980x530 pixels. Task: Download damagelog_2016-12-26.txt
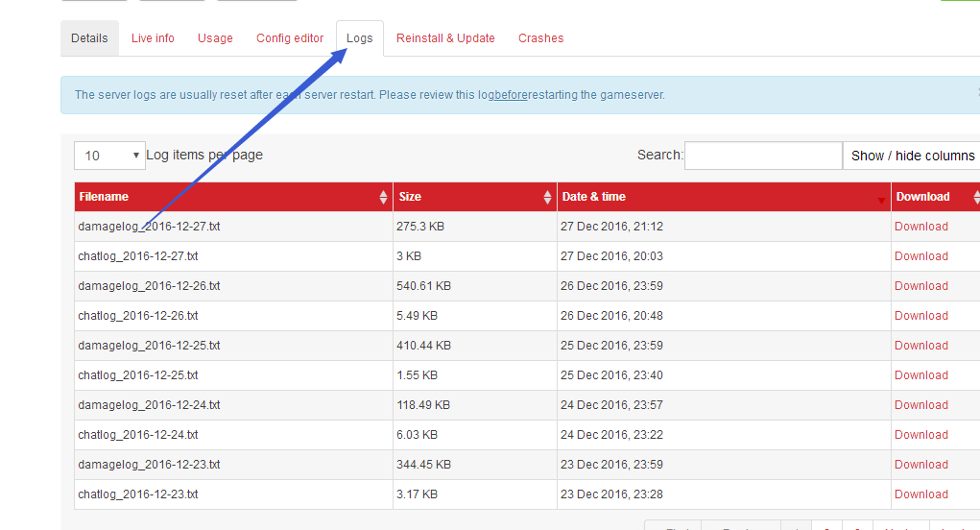pyautogui.click(x=921, y=285)
